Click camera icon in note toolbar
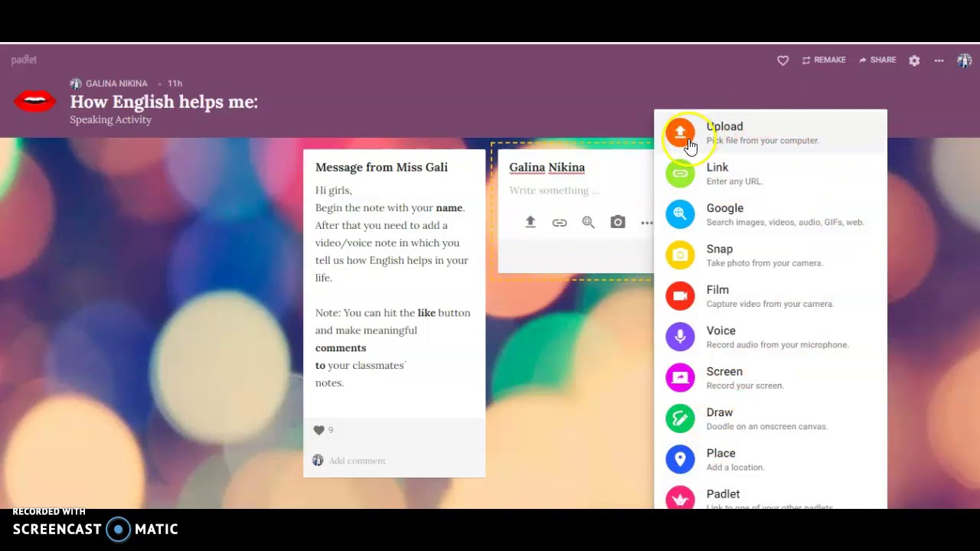 pos(618,222)
